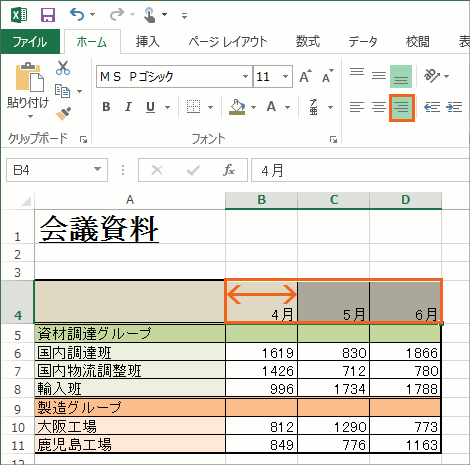Open the フォント dialog launcher
The height and width of the screenshot is (465, 470).
coord(333,140)
